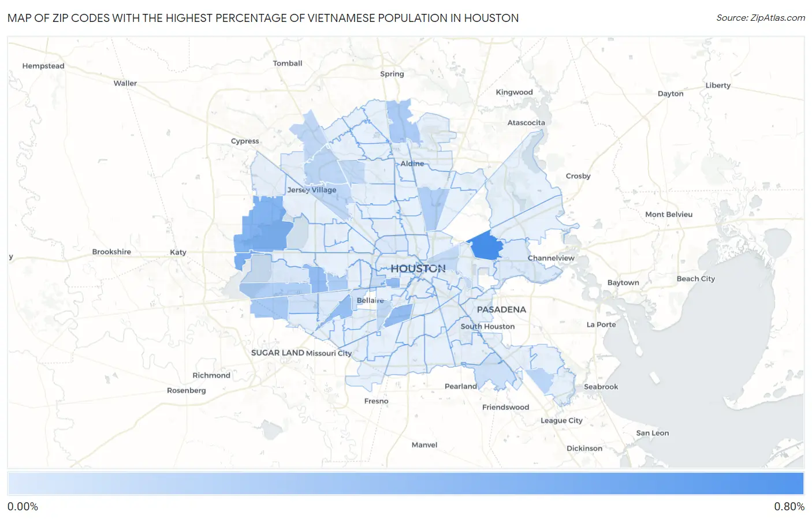
Task: Click the PASADENA city label
Action: tap(501, 309)
